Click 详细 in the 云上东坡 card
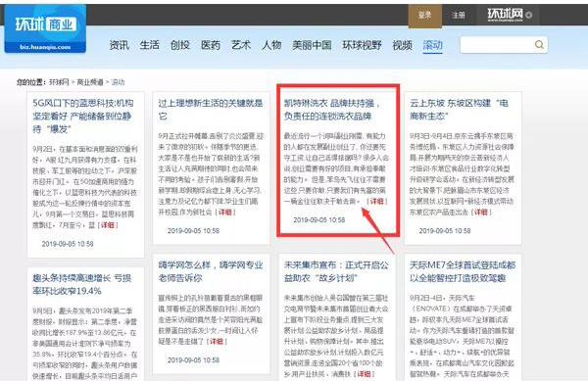The width and height of the screenshot is (588, 381). (x=481, y=212)
